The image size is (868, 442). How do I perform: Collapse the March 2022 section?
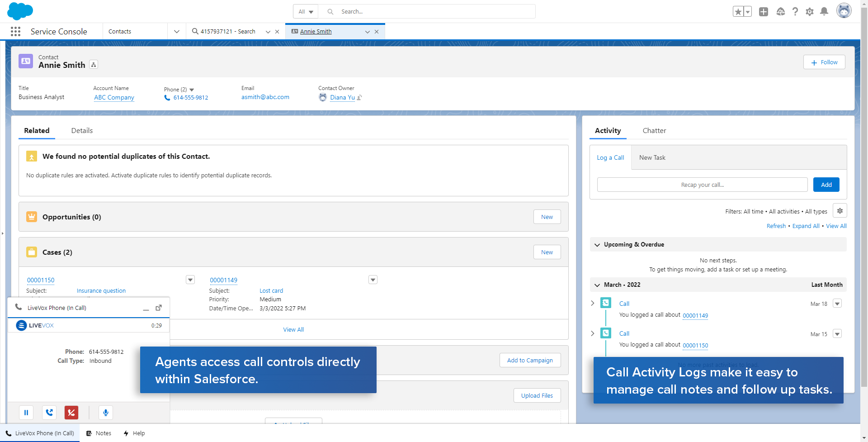point(597,285)
